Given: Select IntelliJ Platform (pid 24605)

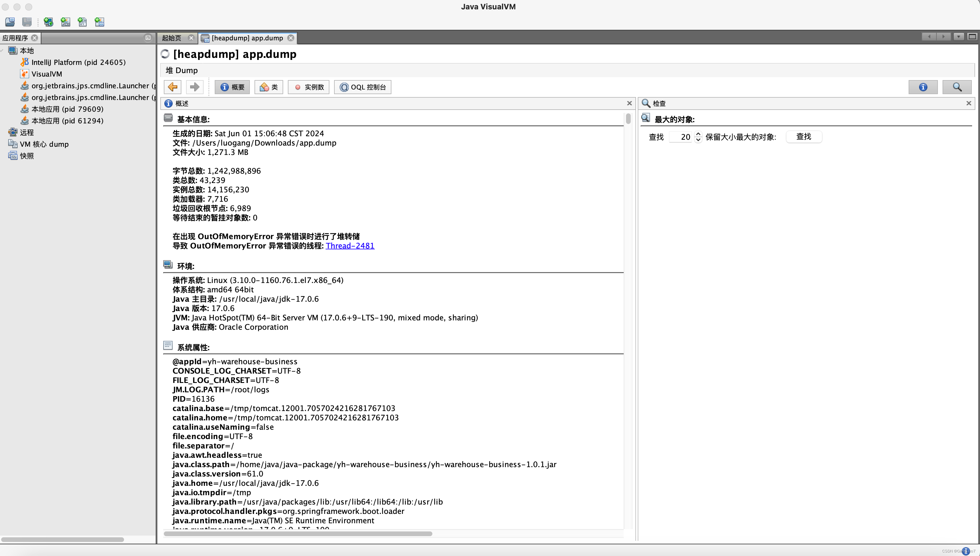Looking at the screenshot, I should (x=78, y=62).
